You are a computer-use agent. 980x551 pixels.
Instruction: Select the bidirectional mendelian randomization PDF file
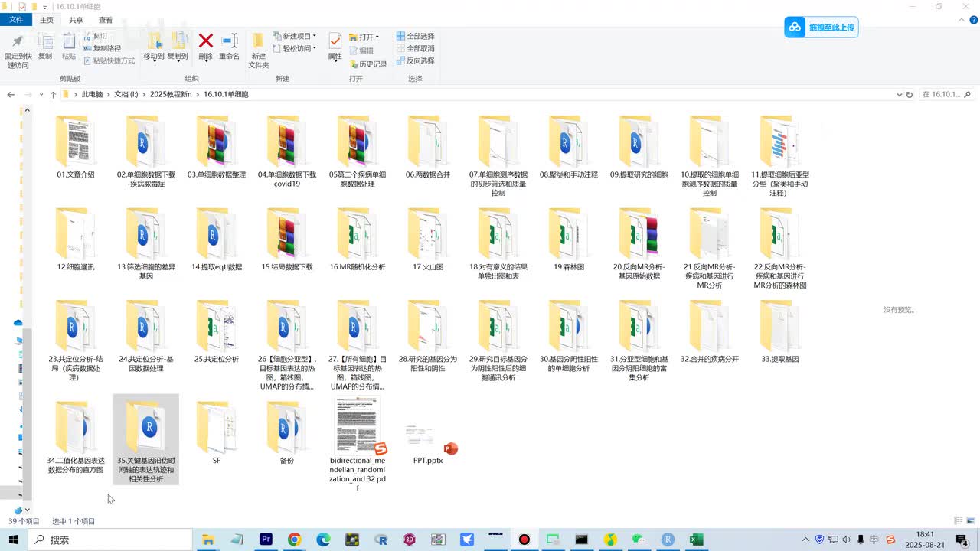coord(358,444)
